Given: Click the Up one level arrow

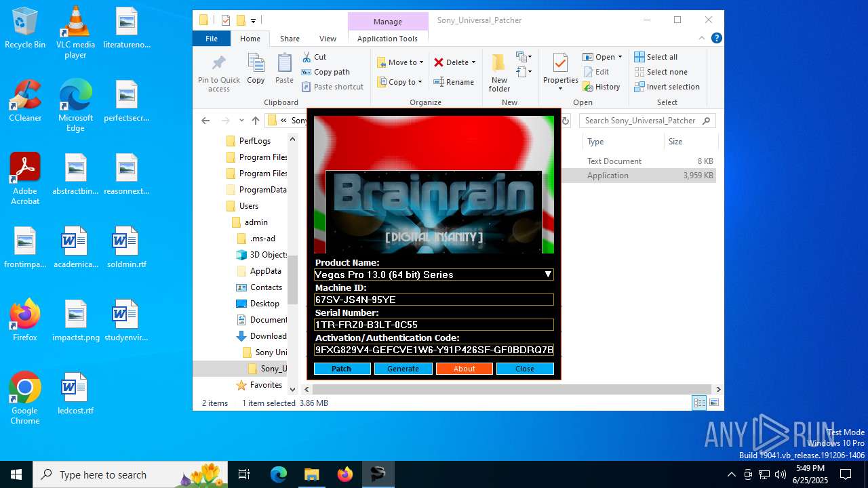Looking at the screenshot, I should (x=256, y=121).
